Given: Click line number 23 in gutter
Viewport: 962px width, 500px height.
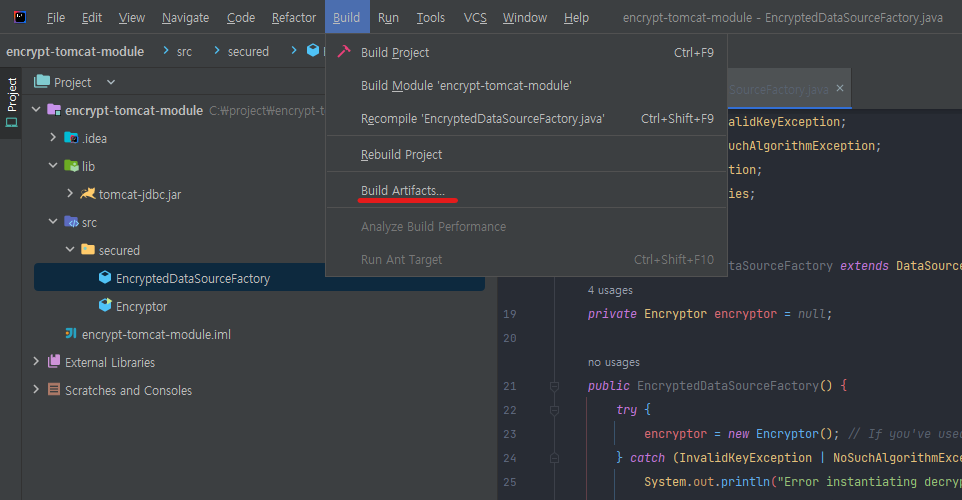Looking at the screenshot, I should pos(509,434).
